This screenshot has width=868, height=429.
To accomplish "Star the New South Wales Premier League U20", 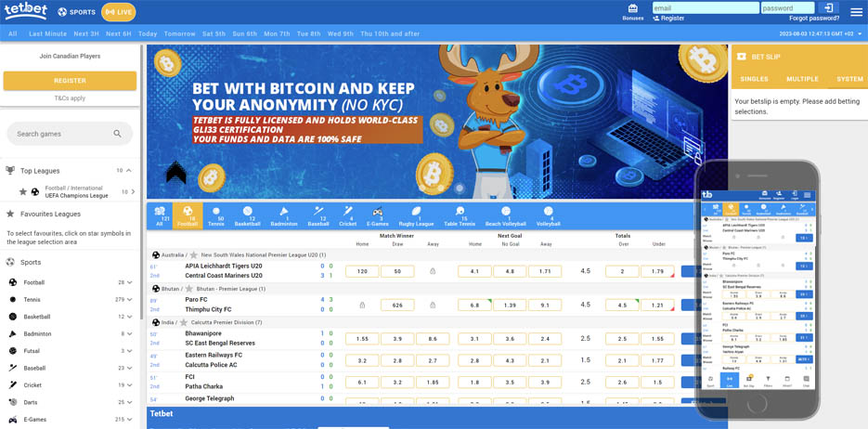I will click(194, 255).
